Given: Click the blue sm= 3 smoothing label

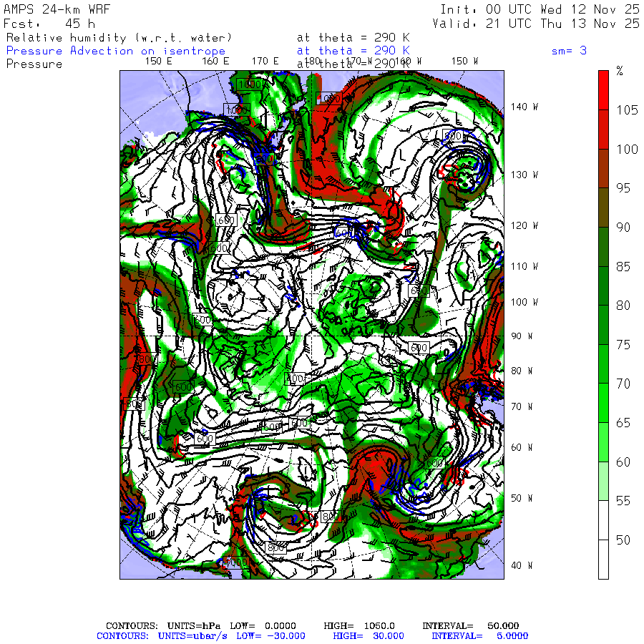Looking at the screenshot, I should [x=569, y=51].
